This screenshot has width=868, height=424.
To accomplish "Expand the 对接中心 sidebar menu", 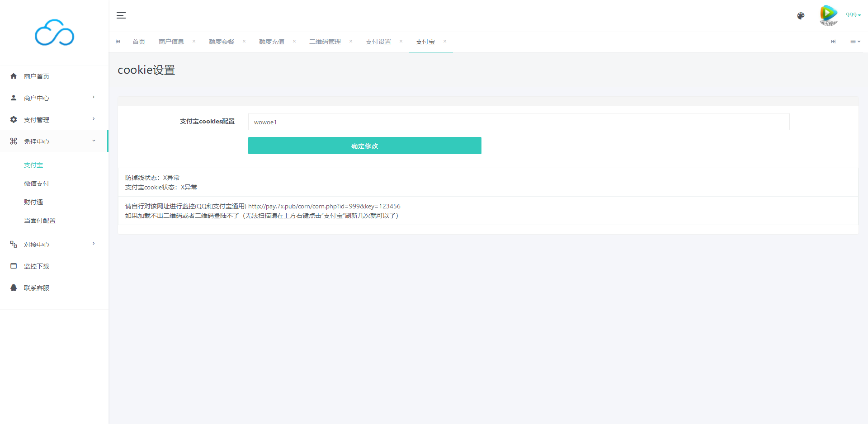I will [52, 245].
